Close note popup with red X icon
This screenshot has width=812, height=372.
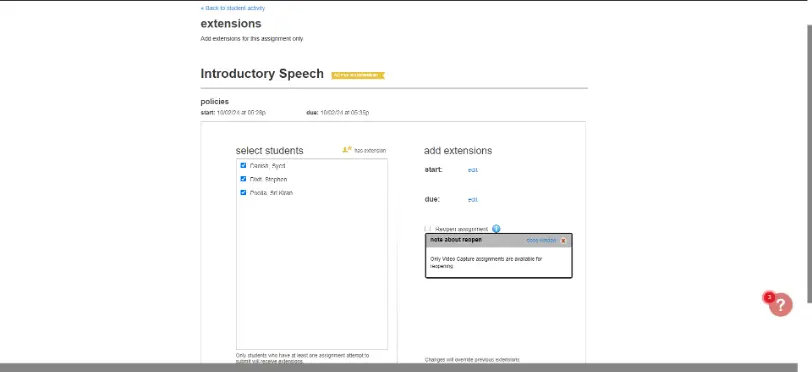pos(563,240)
